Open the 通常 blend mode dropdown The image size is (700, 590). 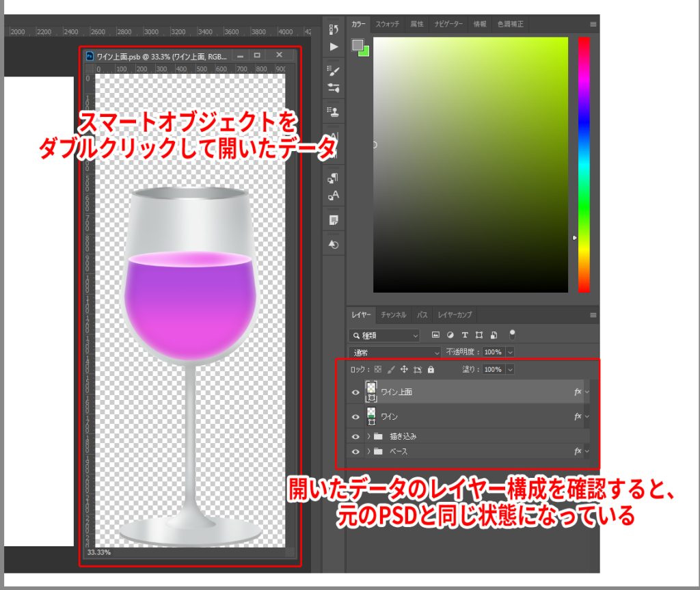pyautogui.click(x=395, y=352)
